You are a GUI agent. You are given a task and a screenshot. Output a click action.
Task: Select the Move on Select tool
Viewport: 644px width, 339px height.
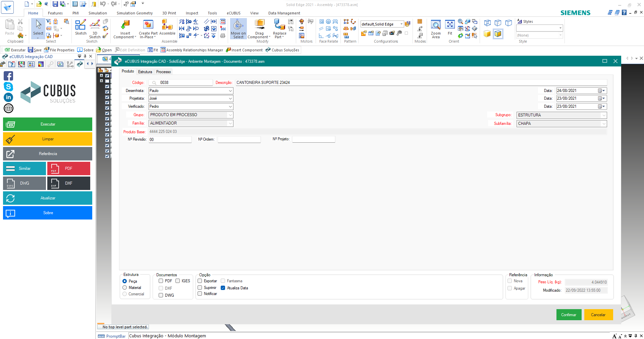[x=238, y=29]
